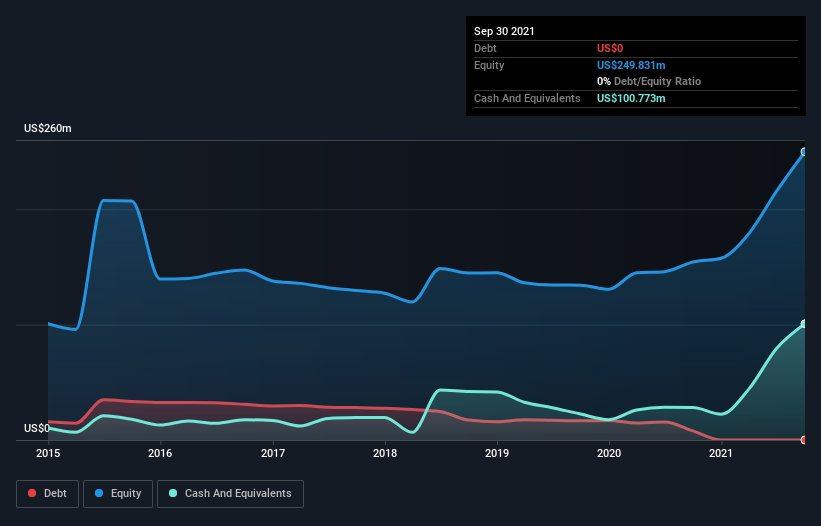Toggle the Equity series legend button
This screenshot has height=526, width=821.
(x=118, y=494)
